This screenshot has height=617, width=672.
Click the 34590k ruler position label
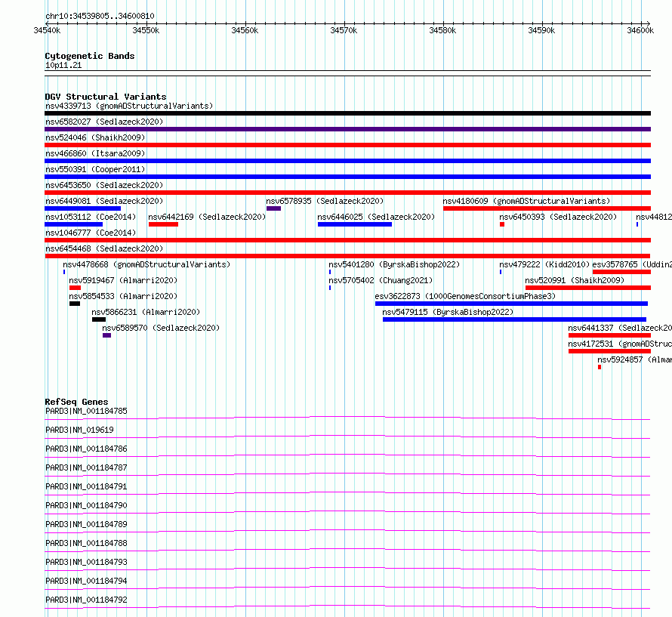(541, 30)
